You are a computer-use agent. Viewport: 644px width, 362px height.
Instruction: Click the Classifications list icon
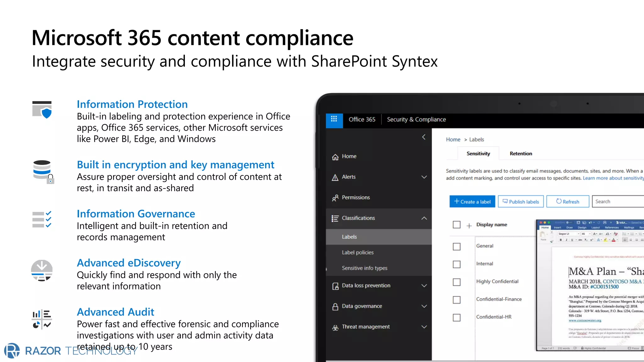(x=335, y=218)
